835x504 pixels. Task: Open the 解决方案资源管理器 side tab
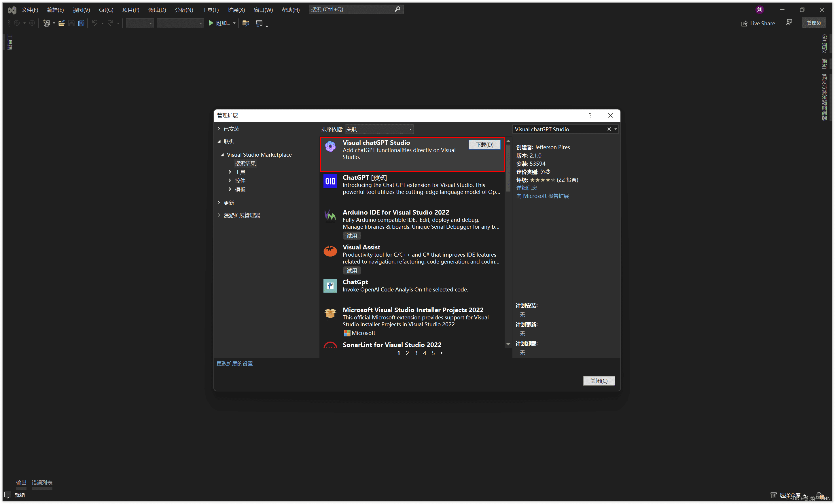pos(825,97)
